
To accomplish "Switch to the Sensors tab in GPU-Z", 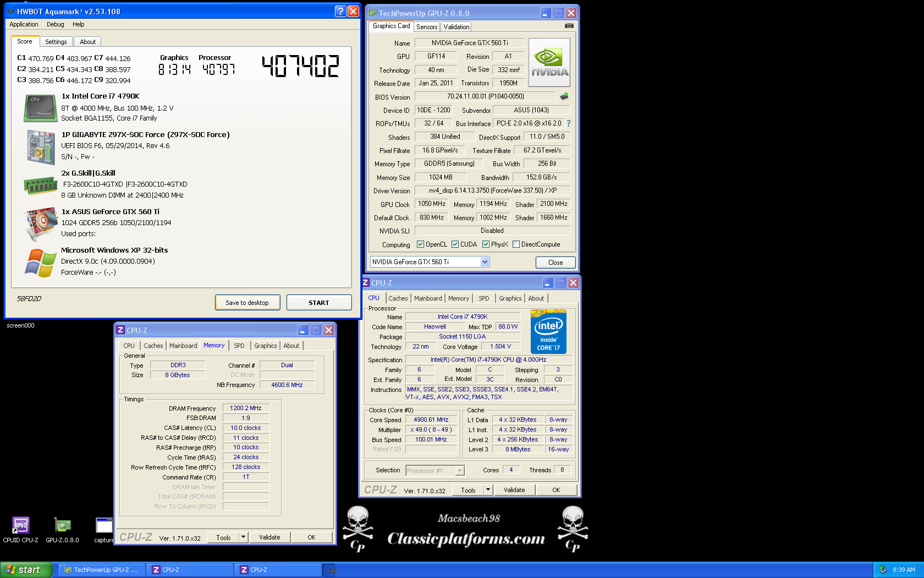I will [x=427, y=27].
